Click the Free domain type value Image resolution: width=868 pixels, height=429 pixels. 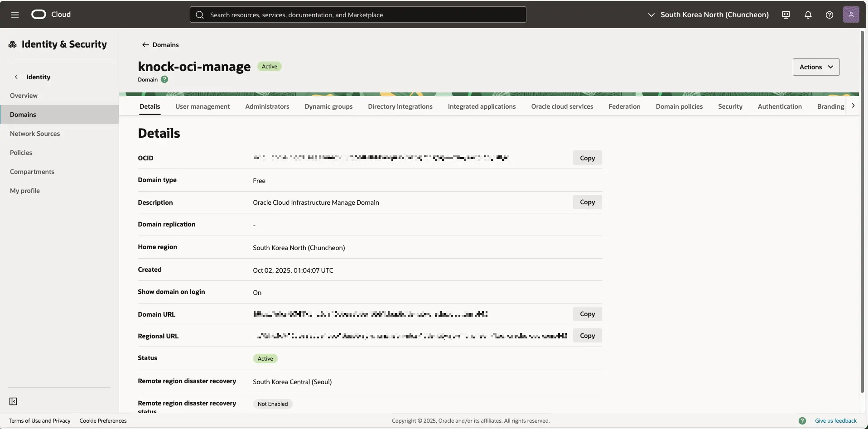coord(259,181)
